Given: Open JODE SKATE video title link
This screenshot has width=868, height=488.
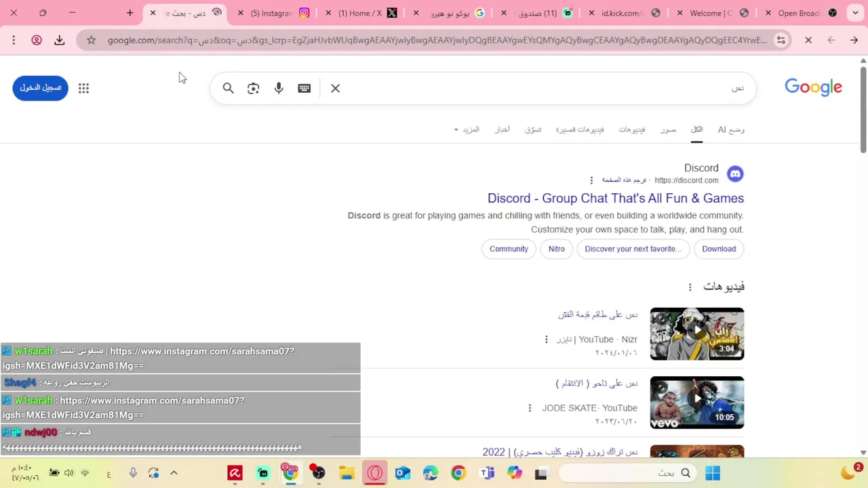Looking at the screenshot, I should (596, 383).
